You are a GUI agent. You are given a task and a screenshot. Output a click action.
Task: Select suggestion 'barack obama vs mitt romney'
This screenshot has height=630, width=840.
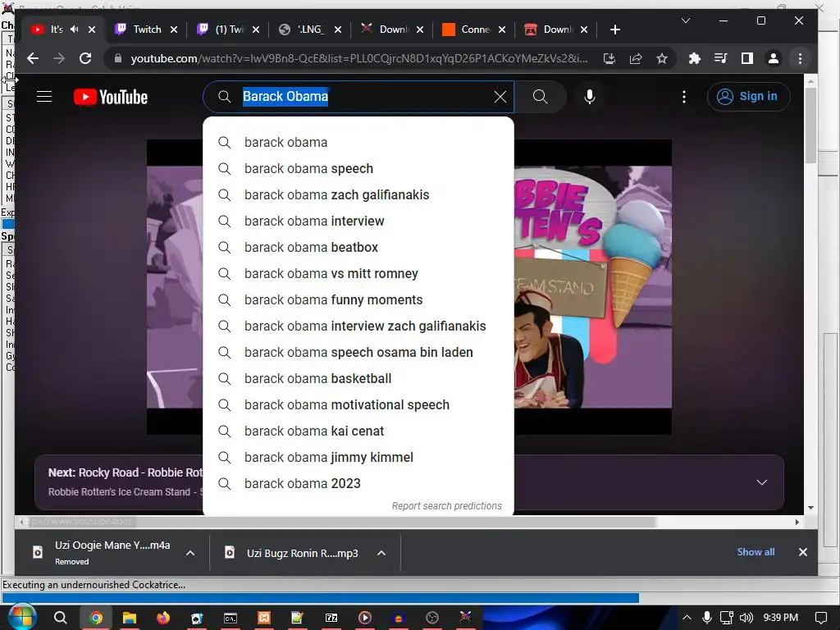pyautogui.click(x=358, y=274)
